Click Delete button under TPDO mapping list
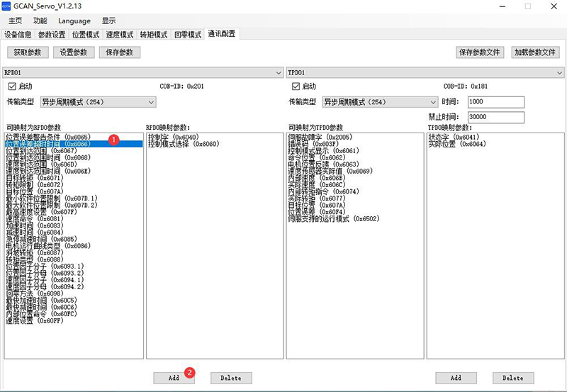 [x=513, y=378]
